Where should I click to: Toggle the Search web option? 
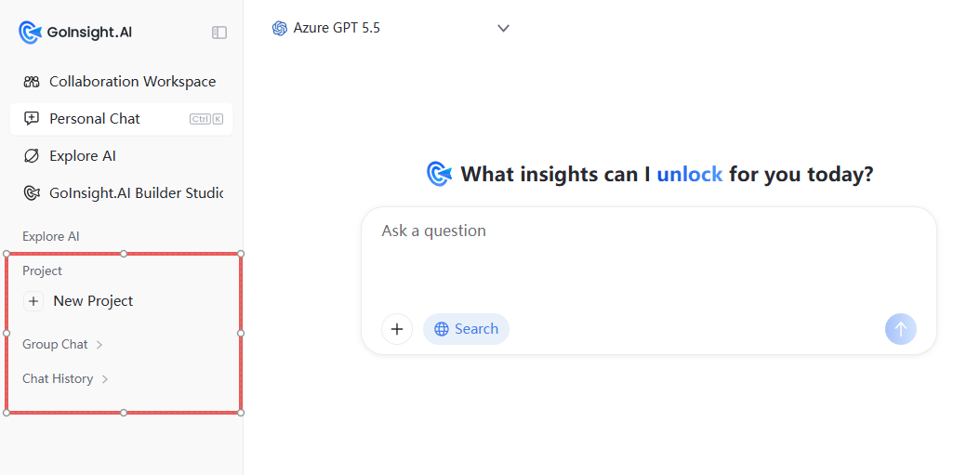tap(466, 329)
